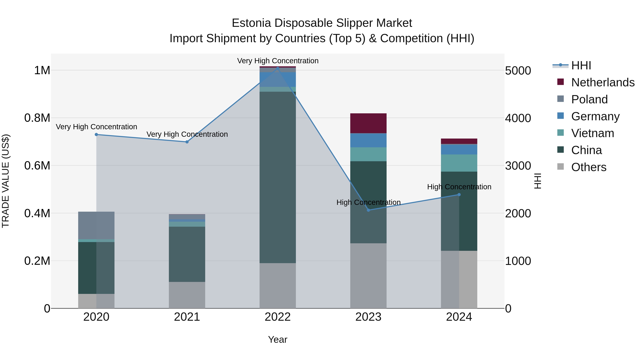Screen dimensions: 644x362
Task: Select the 2021 HHI data point
Action: tap(187, 142)
